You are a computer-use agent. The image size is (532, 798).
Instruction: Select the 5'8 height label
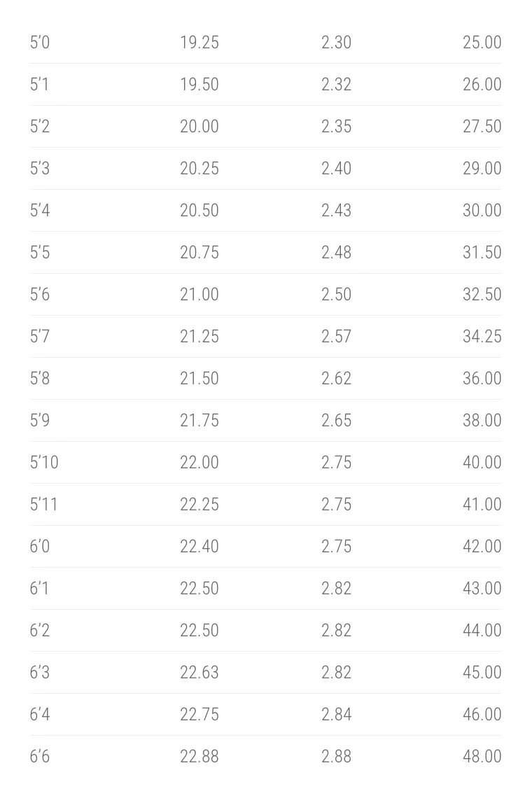pos(40,378)
